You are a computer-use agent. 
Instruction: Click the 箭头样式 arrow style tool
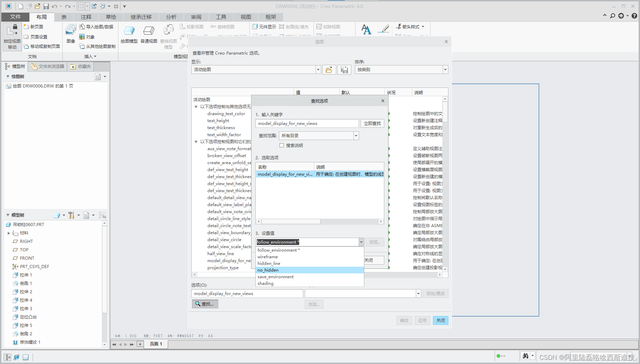[410, 27]
